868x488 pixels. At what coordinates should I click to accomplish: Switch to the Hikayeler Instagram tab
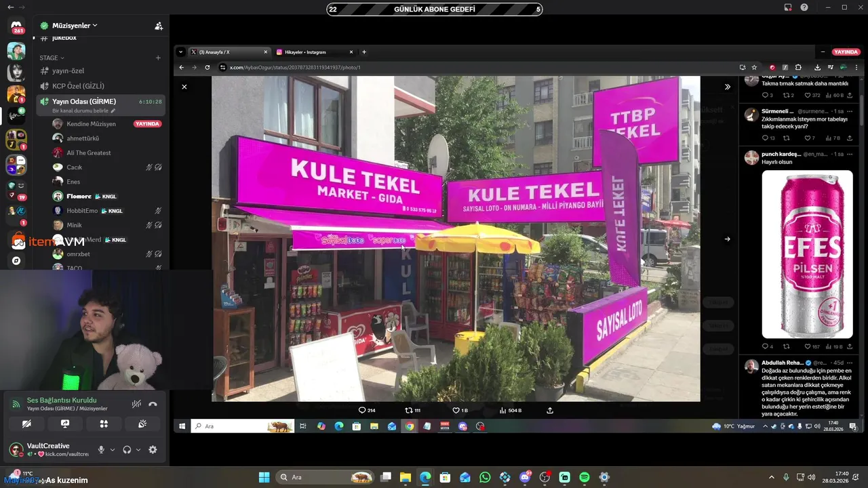pyautogui.click(x=314, y=52)
